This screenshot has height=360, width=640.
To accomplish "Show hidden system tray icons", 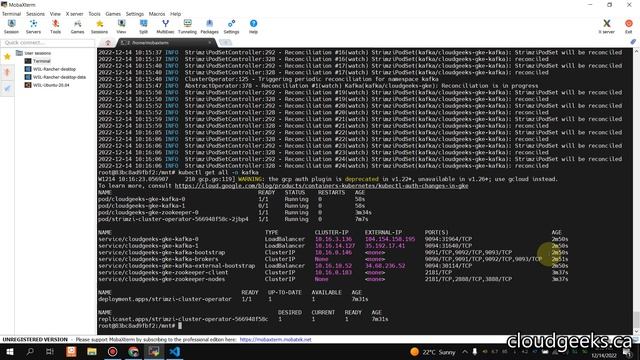I will 464,352.
